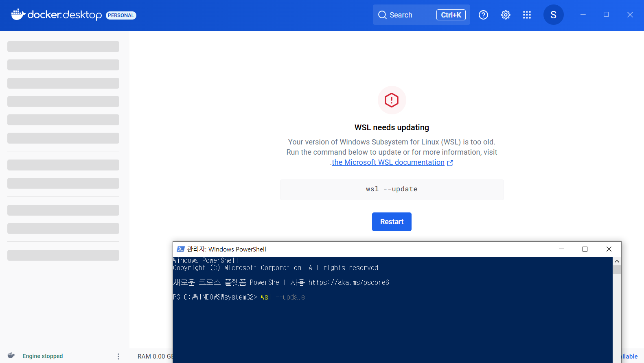Click the Engine stopped status text

click(43, 356)
